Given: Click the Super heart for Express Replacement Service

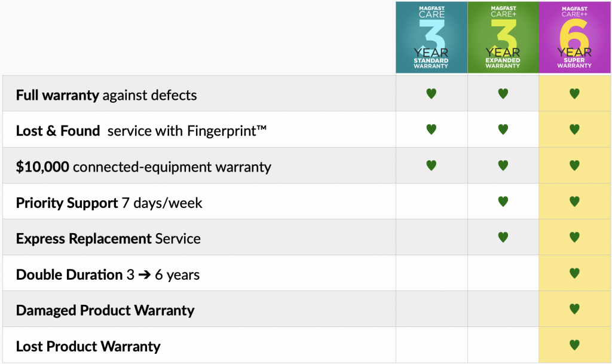Looking at the screenshot, I should point(574,237).
